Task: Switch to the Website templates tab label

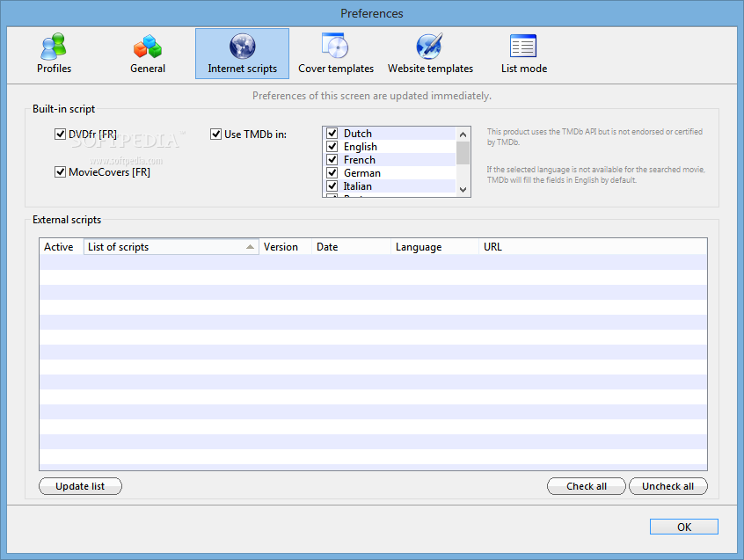Action: coord(430,69)
